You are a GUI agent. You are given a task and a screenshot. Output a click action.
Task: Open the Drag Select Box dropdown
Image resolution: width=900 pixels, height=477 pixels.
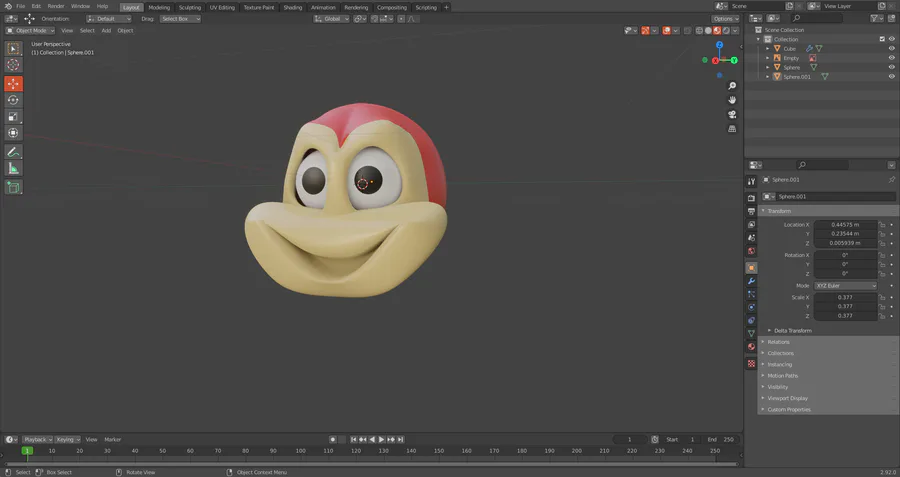[x=180, y=19]
